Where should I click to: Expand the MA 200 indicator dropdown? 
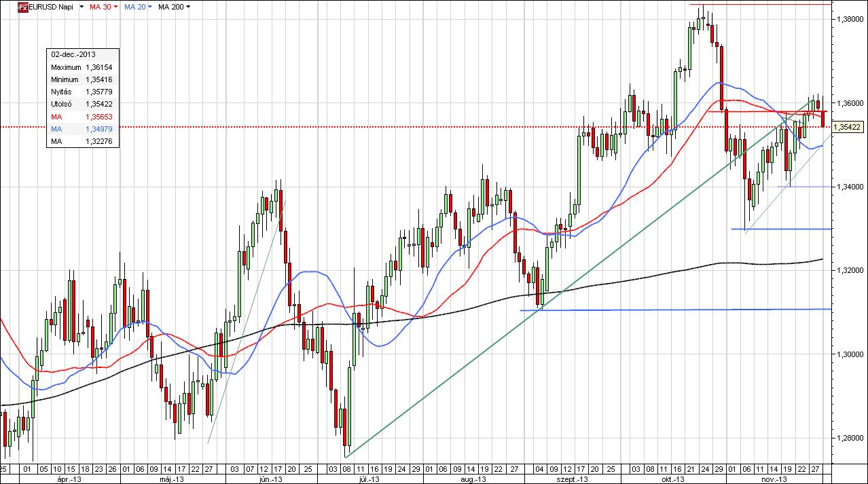click(x=188, y=7)
